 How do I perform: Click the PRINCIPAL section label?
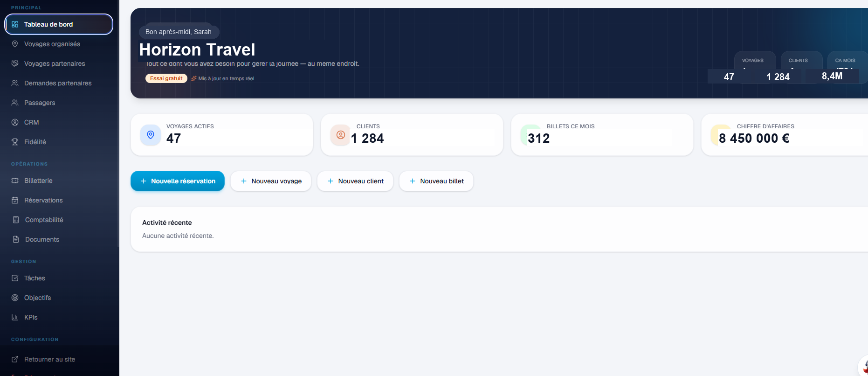point(26,8)
